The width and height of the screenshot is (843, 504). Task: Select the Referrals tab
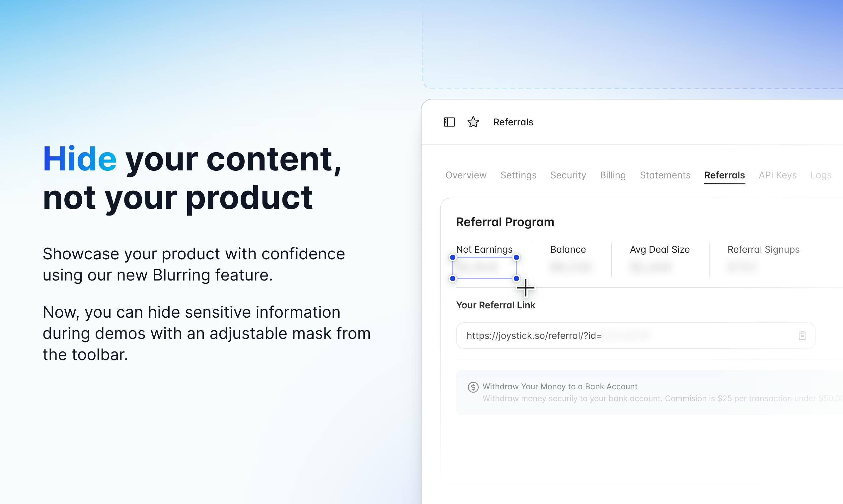tap(725, 175)
